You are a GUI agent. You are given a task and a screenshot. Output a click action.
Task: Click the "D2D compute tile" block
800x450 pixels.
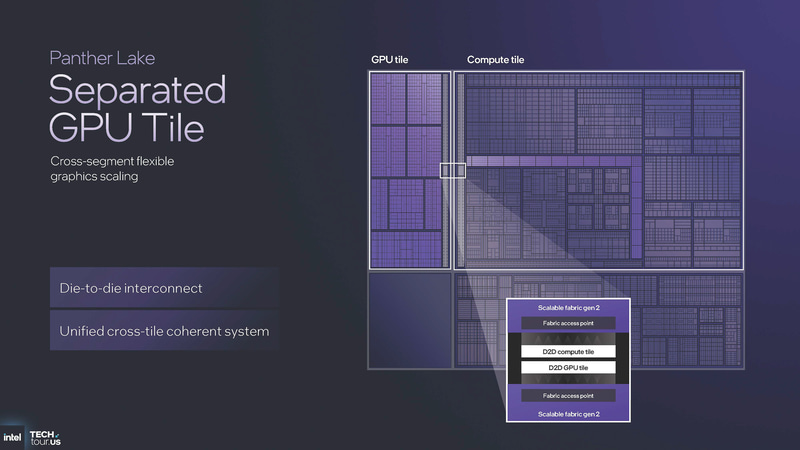coord(568,352)
